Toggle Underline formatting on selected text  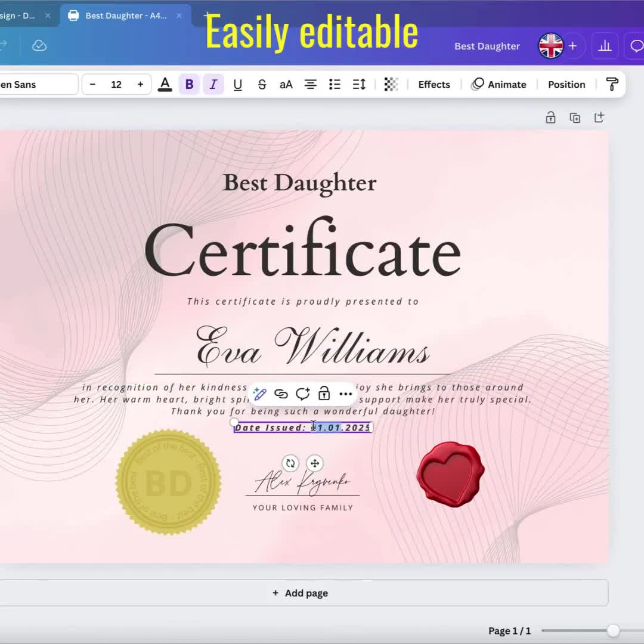click(237, 85)
